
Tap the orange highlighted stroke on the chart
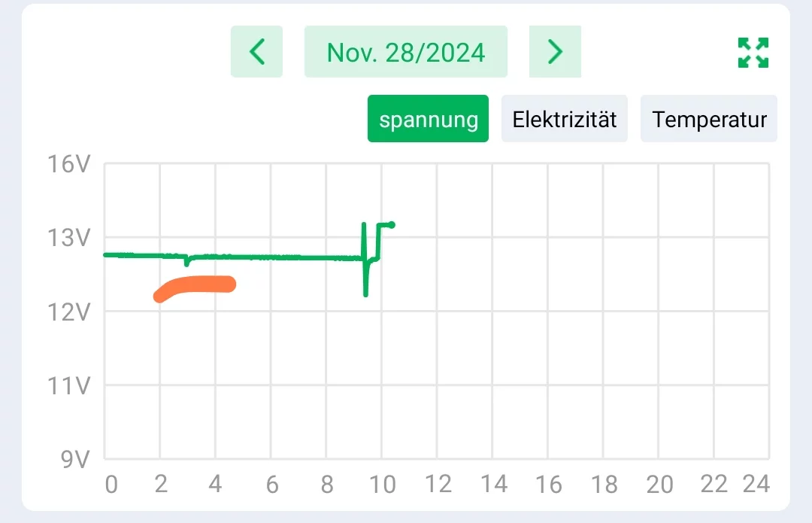click(195, 285)
